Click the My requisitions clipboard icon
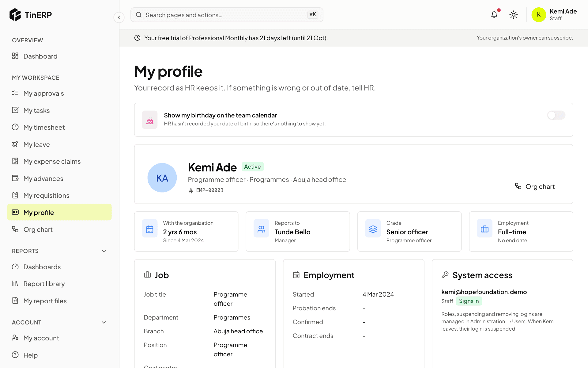The image size is (588, 368). pyautogui.click(x=15, y=195)
